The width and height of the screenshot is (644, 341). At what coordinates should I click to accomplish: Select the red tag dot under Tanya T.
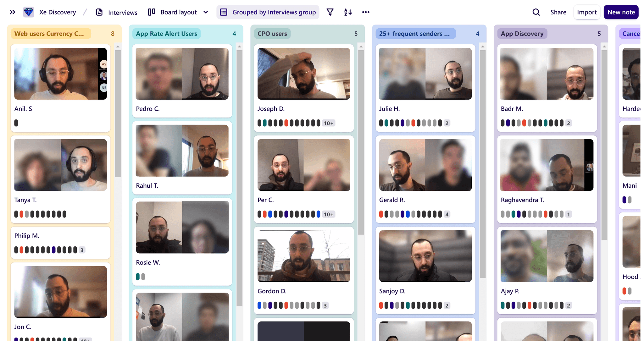pyautogui.click(x=21, y=214)
